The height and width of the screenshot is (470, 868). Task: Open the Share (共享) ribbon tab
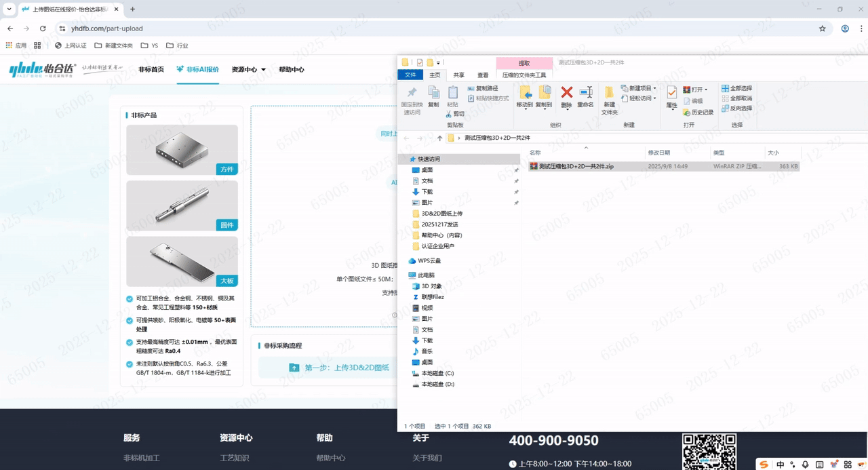459,75
